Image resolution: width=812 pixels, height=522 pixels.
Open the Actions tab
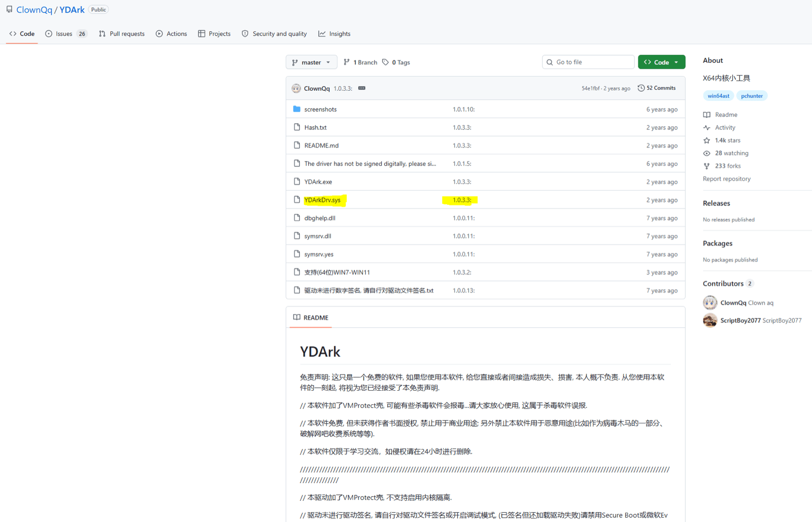(172, 34)
